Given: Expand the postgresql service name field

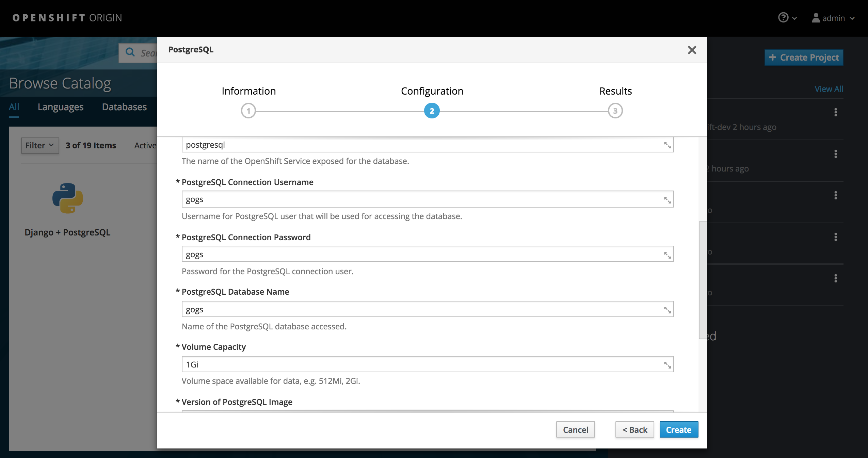Looking at the screenshot, I should tap(667, 145).
